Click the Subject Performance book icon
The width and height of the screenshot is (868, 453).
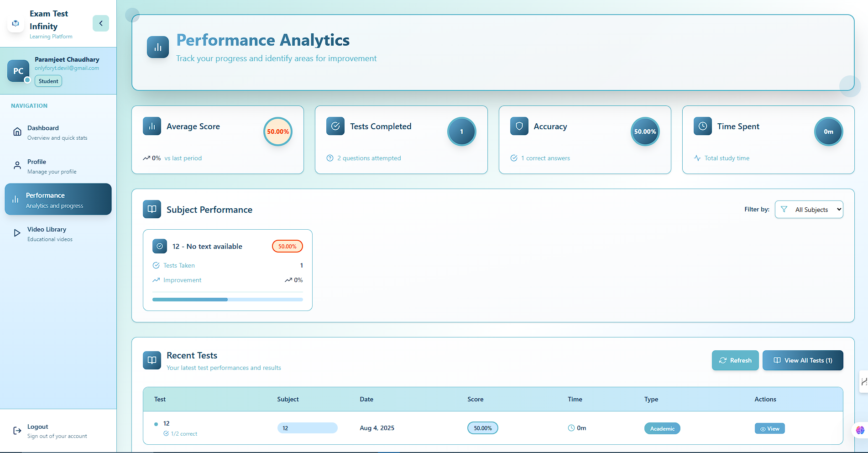tap(152, 209)
